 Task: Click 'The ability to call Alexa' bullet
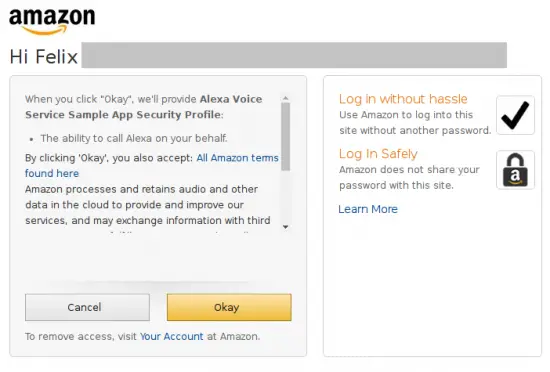point(134,138)
